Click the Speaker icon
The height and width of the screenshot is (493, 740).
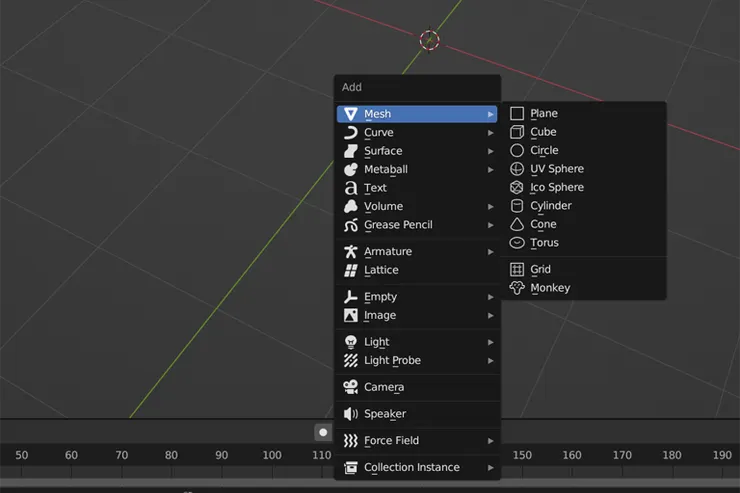(x=351, y=414)
